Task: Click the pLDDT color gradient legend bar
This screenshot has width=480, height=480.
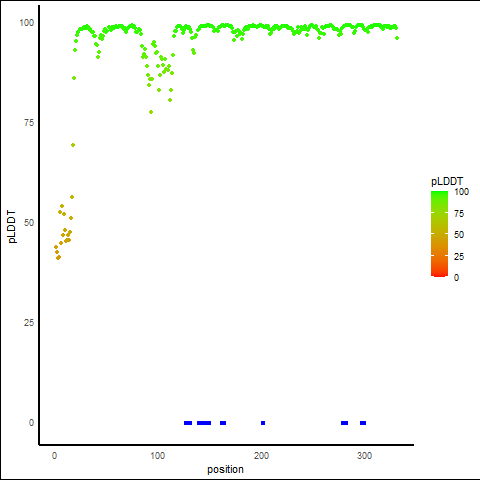Action: (x=439, y=234)
